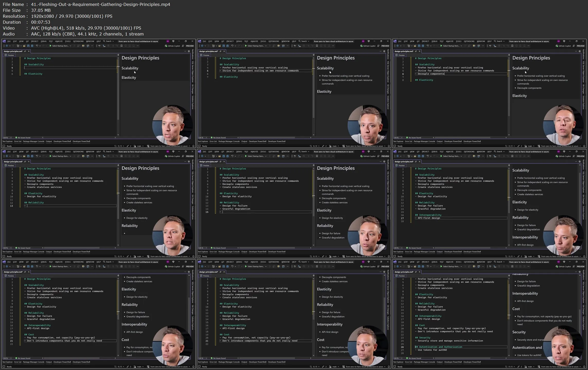Open FILE menu in frame with 6-line editor
This screenshot has height=370, width=588.
point(9,41)
